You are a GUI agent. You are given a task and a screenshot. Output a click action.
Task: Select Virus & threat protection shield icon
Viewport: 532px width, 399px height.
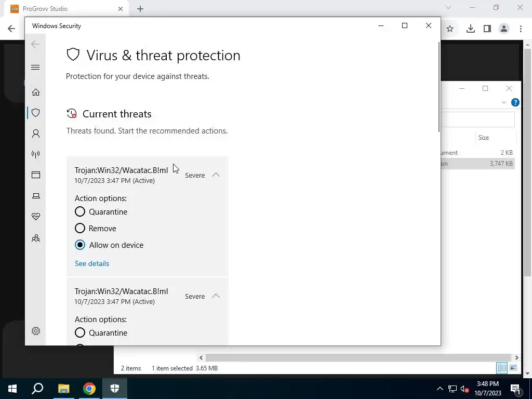(36, 113)
